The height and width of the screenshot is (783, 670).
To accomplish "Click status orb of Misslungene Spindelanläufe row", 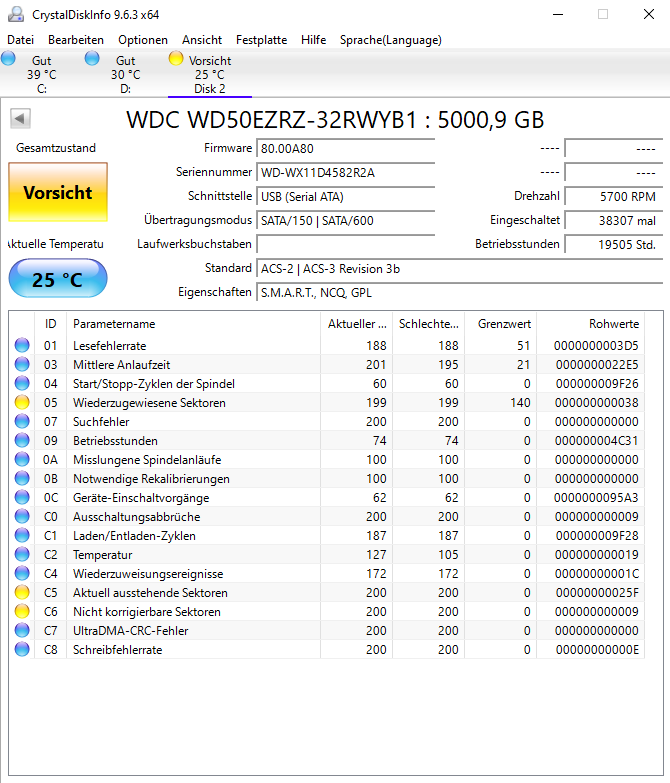I will tap(22, 459).
